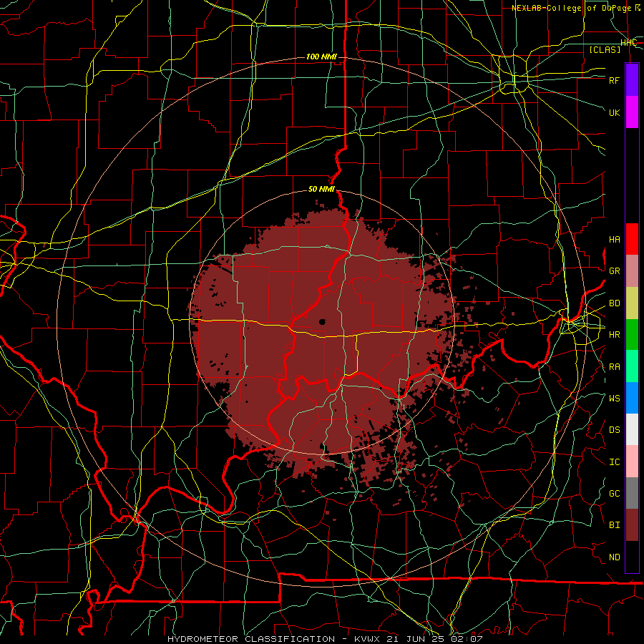Click the GC legend label

click(x=615, y=494)
